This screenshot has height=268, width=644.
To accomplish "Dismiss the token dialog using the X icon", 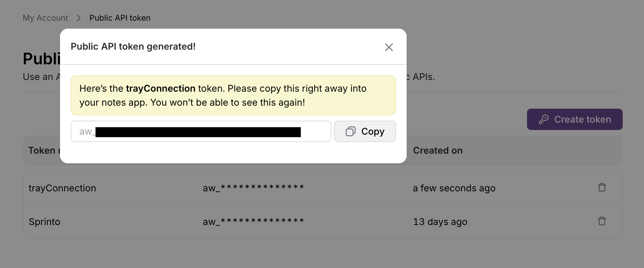I will tap(389, 47).
